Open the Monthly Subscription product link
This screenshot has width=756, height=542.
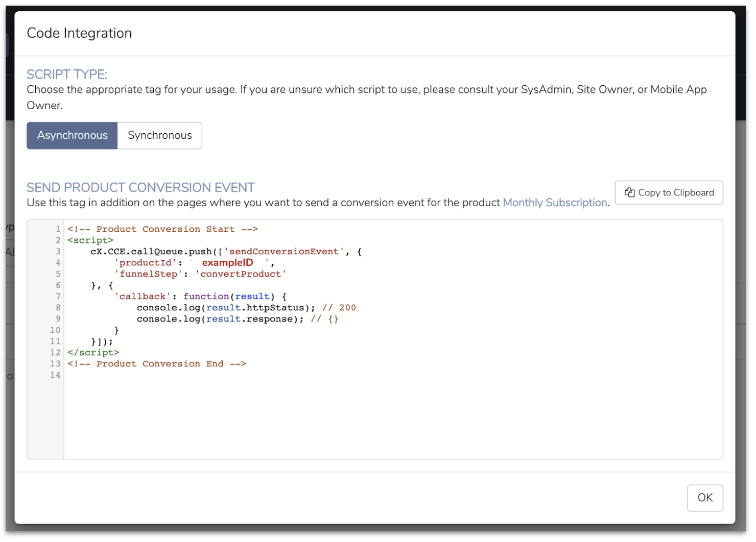(x=555, y=203)
